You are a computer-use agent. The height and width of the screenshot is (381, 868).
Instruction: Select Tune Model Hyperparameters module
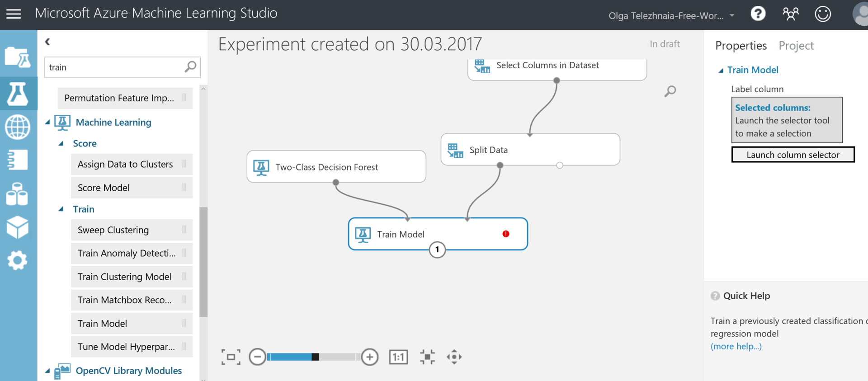pos(132,347)
